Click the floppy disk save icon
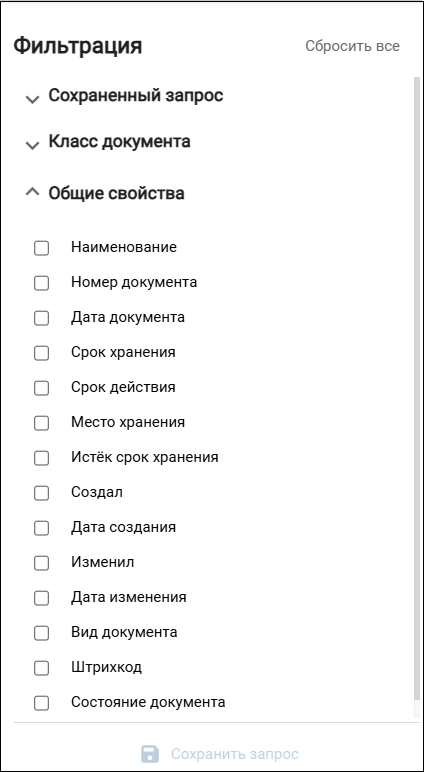 pyautogui.click(x=150, y=754)
